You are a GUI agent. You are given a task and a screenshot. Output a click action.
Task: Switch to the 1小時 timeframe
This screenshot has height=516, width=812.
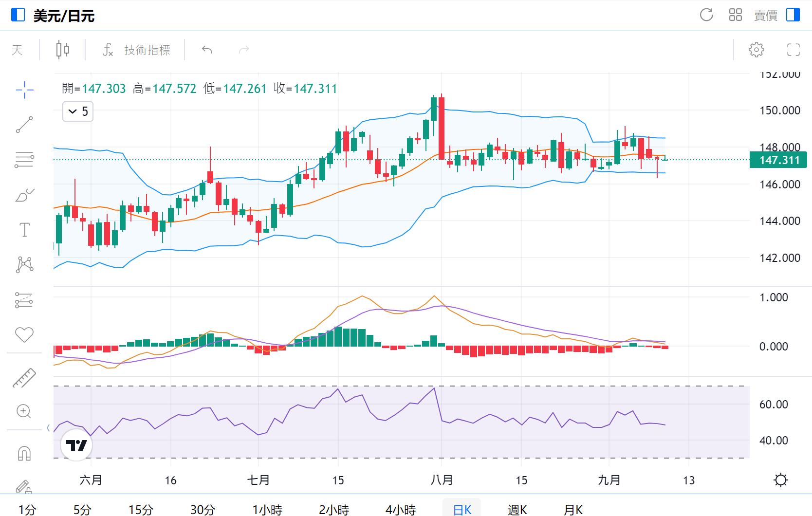[x=267, y=510]
